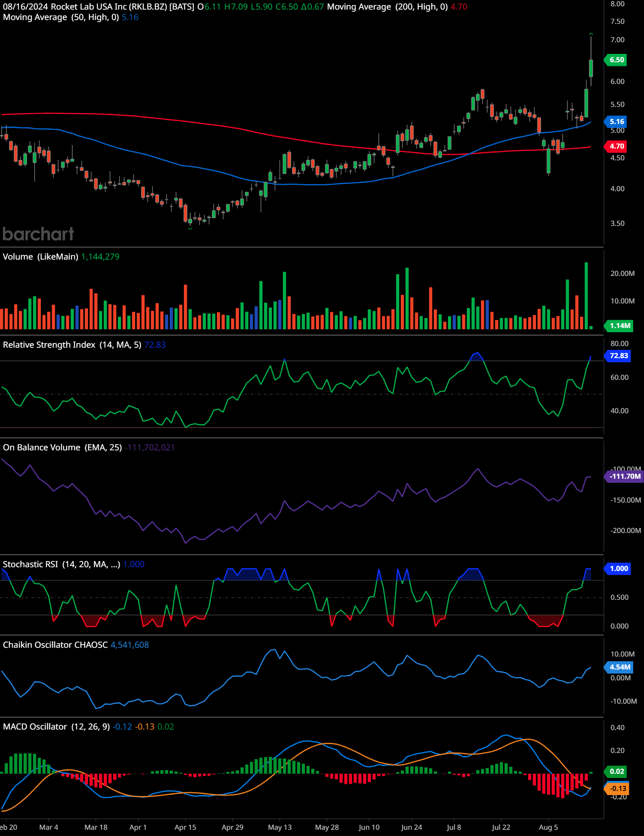Click the Mar 18 date label on the time axis

(x=96, y=827)
